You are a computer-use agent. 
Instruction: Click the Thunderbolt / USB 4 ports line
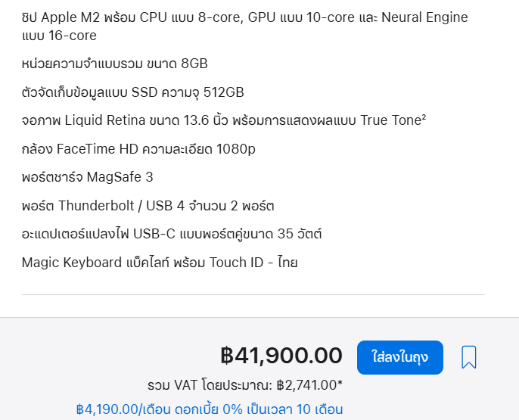click(x=148, y=206)
